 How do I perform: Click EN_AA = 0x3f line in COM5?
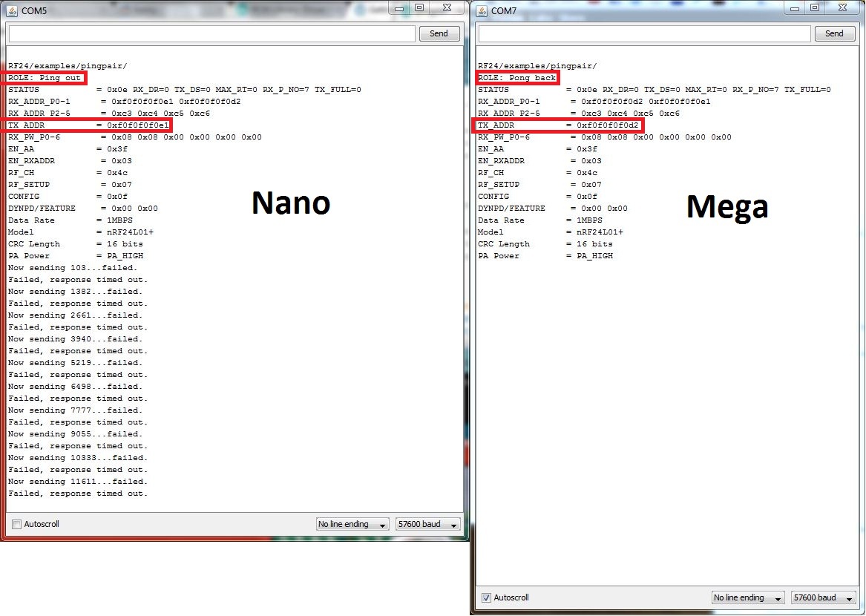click(68, 149)
